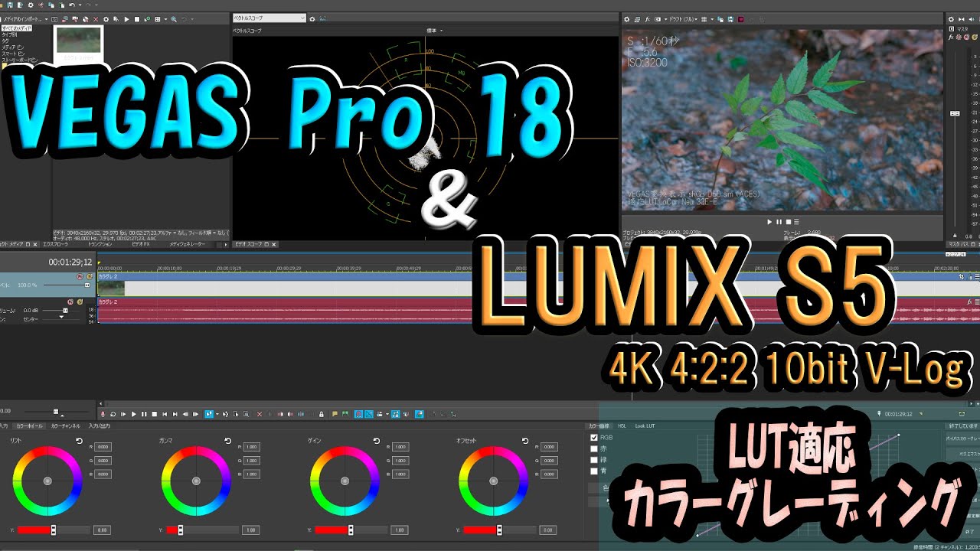980x551 pixels.
Task: Open the ベクトルスコープ scope type dropdown
Action: click(269, 18)
